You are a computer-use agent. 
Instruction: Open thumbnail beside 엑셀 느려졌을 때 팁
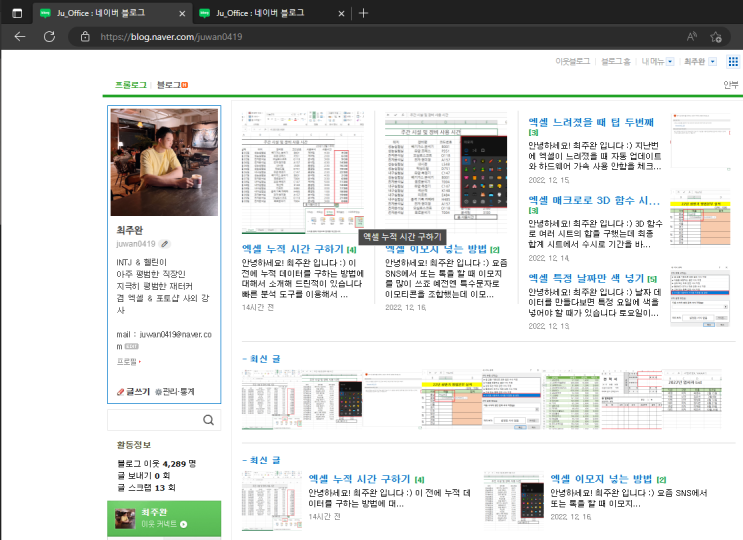pos(700,141)
